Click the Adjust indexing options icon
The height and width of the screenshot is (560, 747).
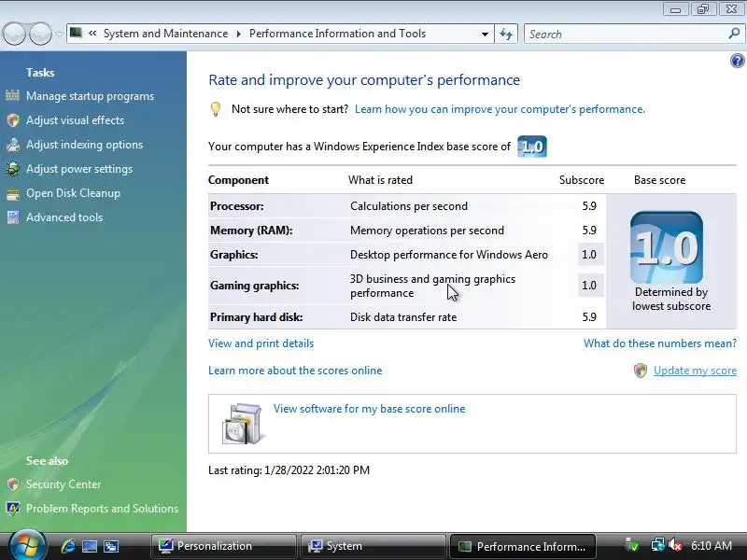pyautogui.click(x=13, y=145)
